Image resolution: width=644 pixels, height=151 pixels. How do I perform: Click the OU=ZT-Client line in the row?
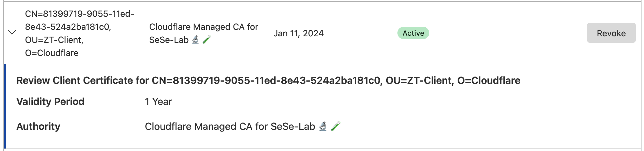[x=54, y=40]
